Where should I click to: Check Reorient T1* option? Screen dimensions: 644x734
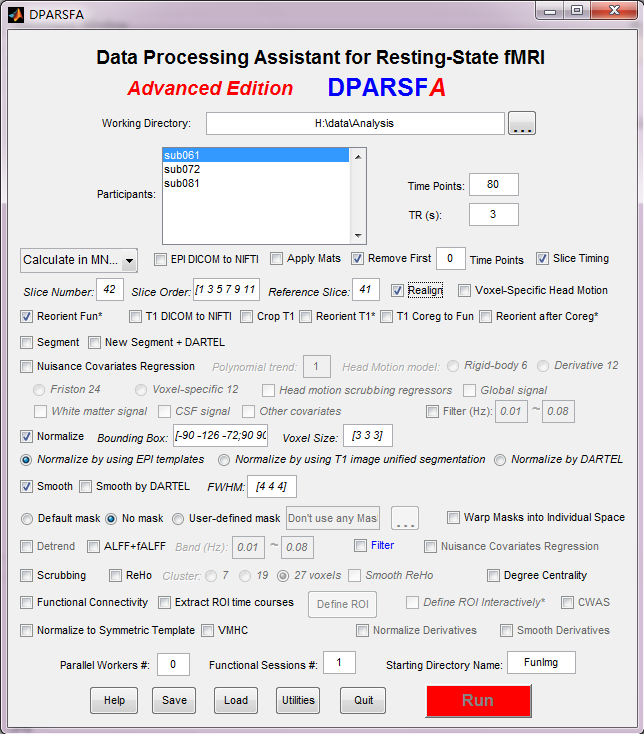(306, 317)
